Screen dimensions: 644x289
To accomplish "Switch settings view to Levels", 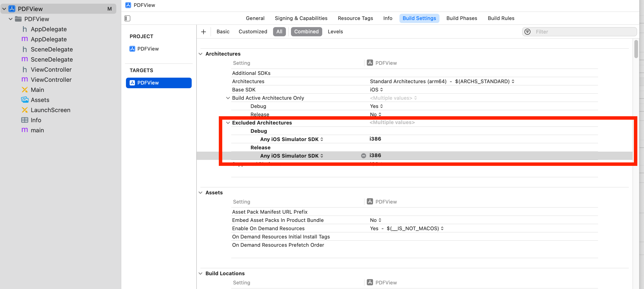I will (x=335, y=32).
